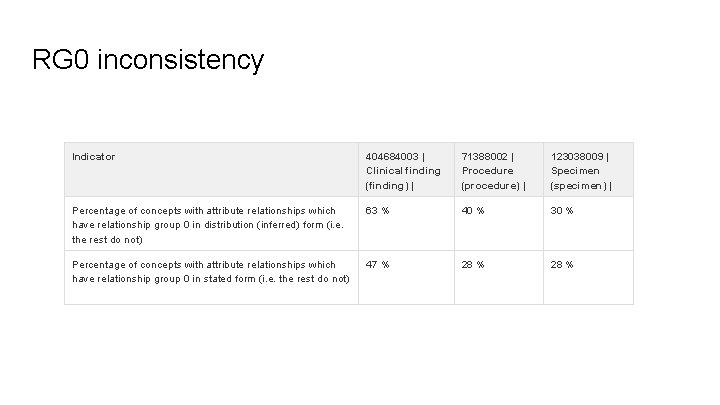The height and width of the screenshot is (405, 720).
Task: Click the 28 % cell under Specimen
Action: [x=588, y=277]
